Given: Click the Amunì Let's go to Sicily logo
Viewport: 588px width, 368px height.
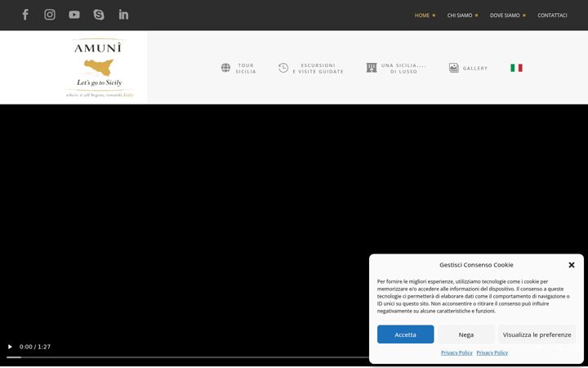Looking at the screenshot, I should (x=100, y=68).
